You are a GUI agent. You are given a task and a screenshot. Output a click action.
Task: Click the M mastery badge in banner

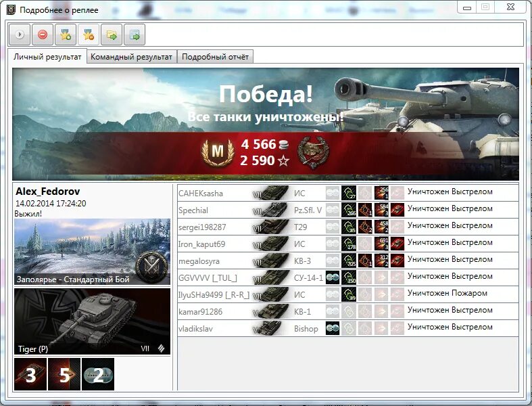[x=218, y=152]
